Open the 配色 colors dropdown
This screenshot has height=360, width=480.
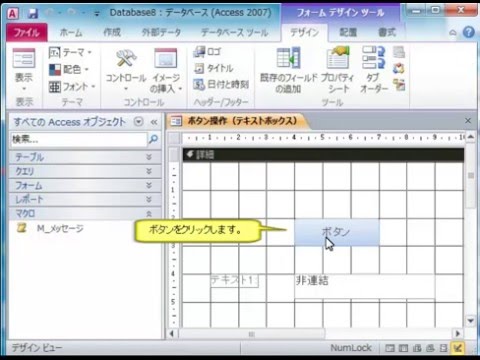[x=69, y=69]
